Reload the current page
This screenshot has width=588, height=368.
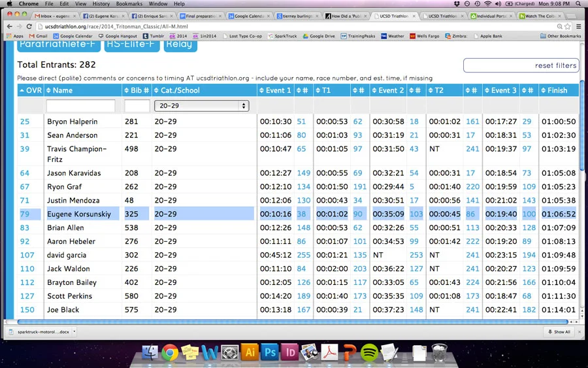point(29,26)
